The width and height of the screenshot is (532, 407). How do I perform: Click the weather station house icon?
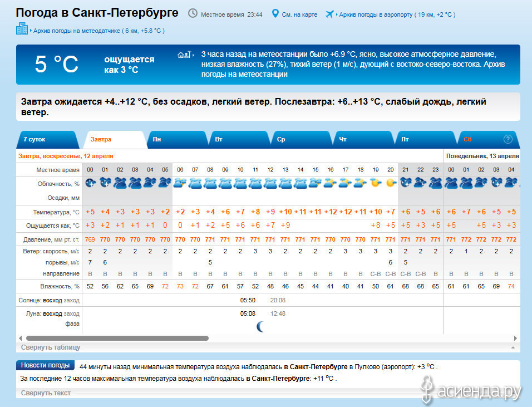183,55
